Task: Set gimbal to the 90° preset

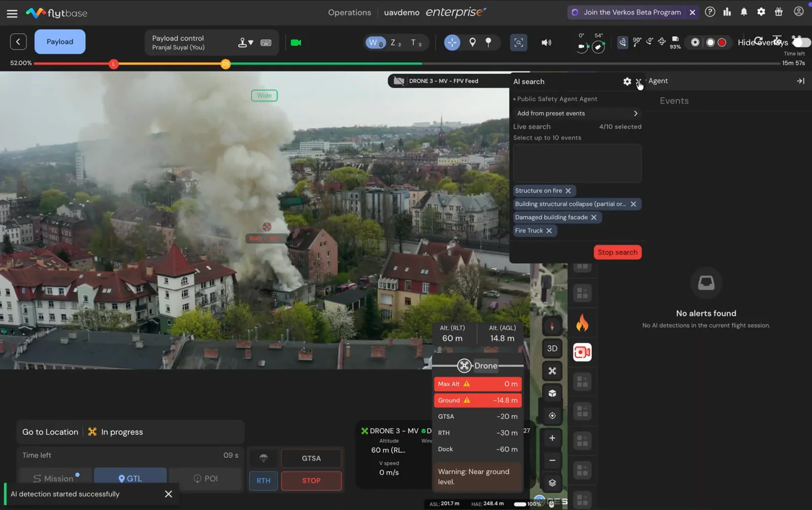Action: (x=636, y=42)
